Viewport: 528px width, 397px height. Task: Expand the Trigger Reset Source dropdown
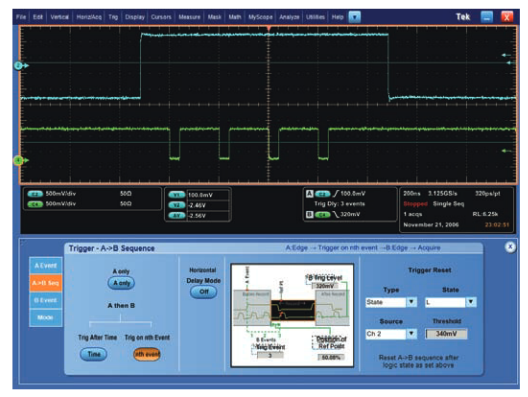411,334
